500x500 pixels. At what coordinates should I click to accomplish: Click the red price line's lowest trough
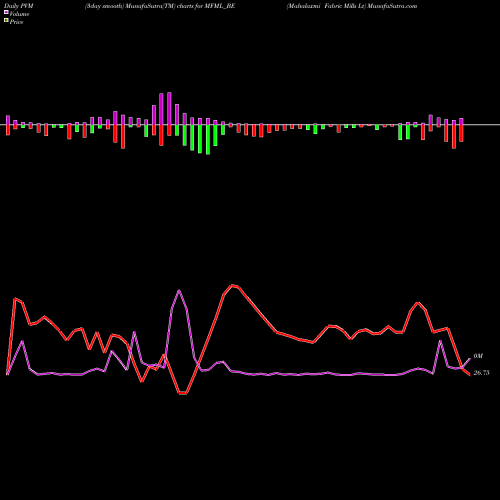(x=183, y=394)
